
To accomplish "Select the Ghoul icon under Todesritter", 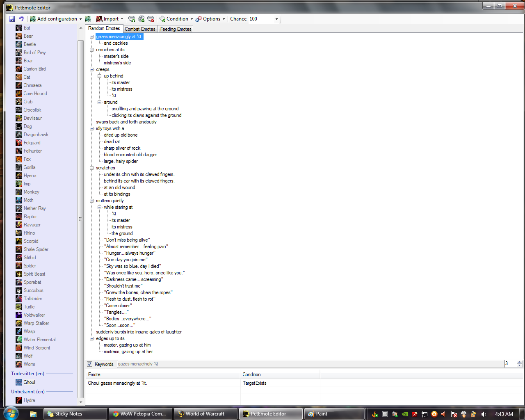I will coord(19,382).
